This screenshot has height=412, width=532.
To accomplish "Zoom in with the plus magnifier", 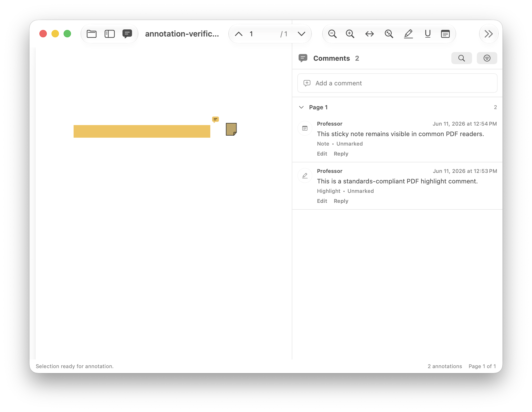I will [x=350, y=34].
